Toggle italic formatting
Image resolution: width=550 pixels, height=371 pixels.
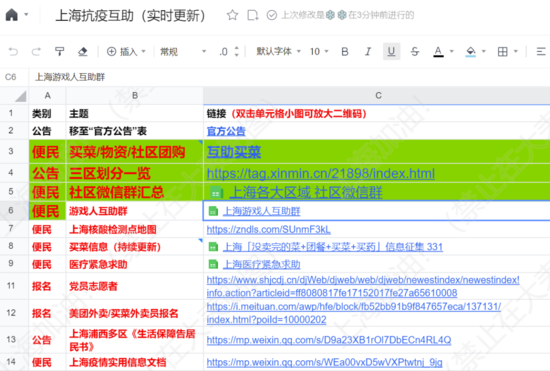(x=368, y=52)
